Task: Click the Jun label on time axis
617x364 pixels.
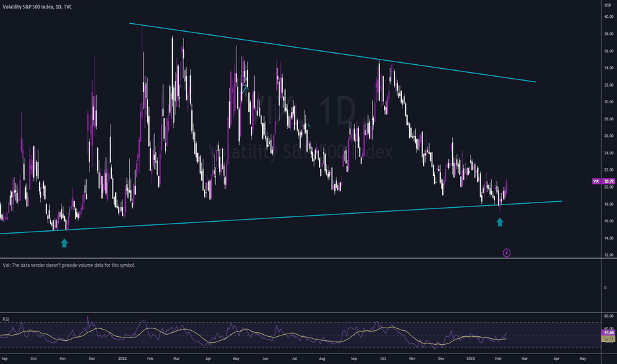Action: click(265, 359)
